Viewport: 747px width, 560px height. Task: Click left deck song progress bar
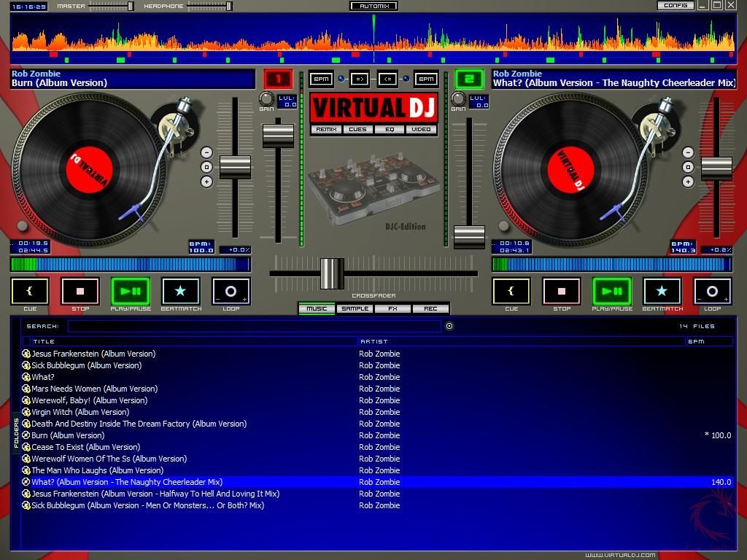(131, 265)
